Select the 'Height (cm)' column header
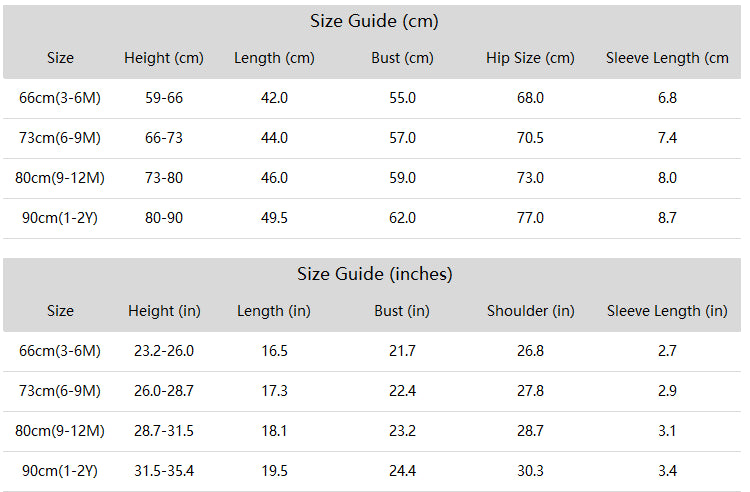This screenshot has height=492, width=750. [x=164, y=58]
